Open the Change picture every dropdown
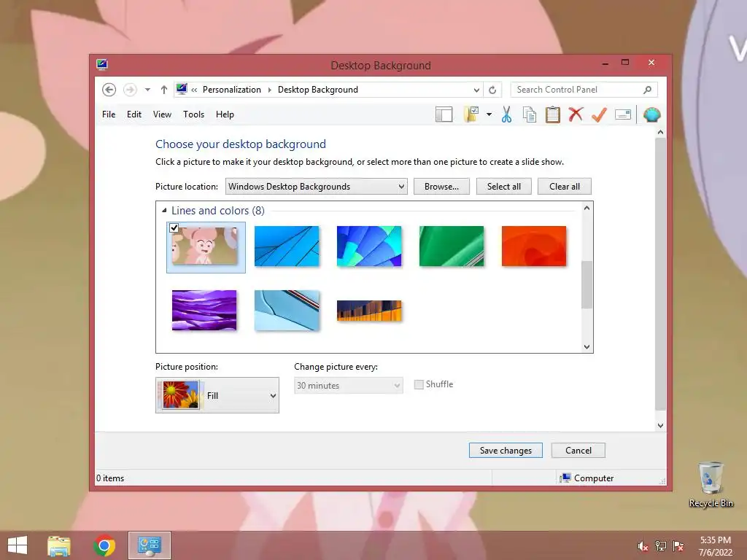Viewport: 747px width, 560px height. click(348, 386)
